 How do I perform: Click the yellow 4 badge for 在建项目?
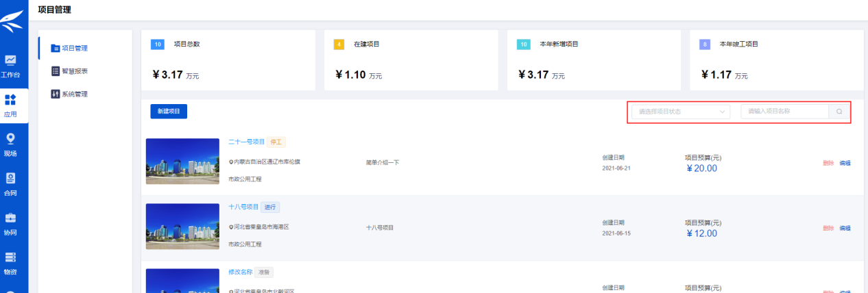339,44
